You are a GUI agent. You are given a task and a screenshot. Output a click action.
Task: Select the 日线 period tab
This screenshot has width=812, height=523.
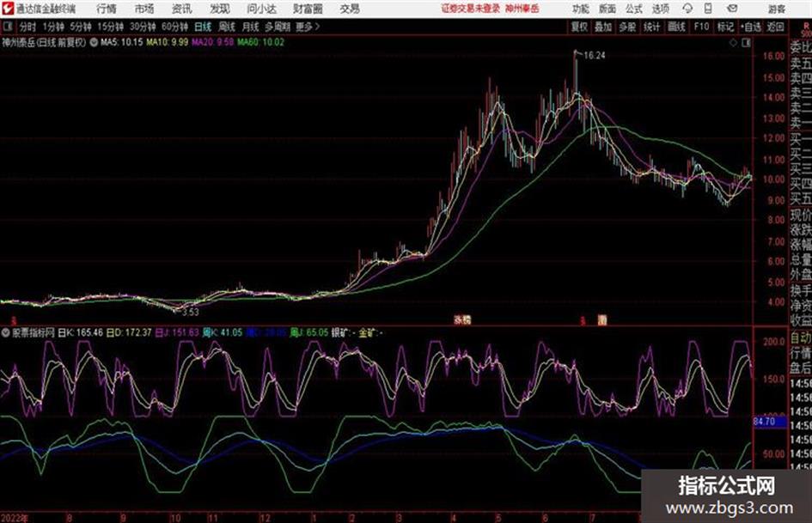tap(203, 27)
